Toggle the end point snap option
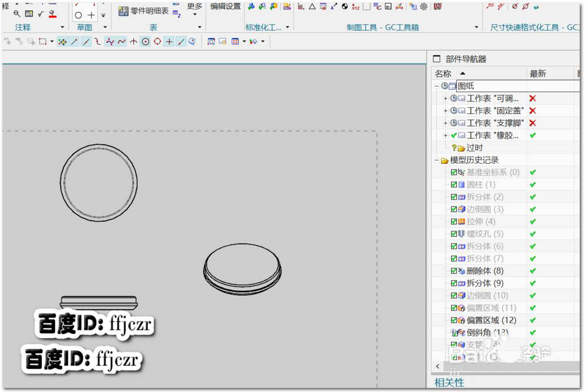The height and width of the screenshot is (392, 585). click(74, 42)
